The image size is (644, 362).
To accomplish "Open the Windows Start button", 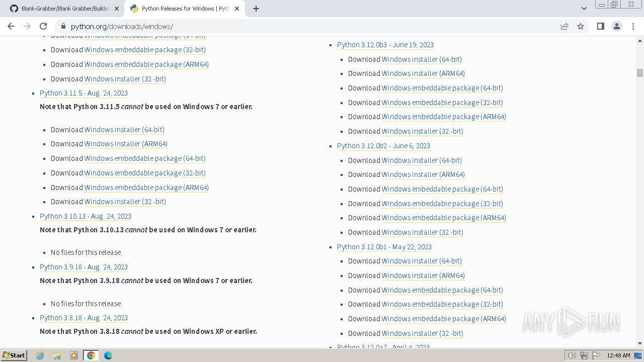I will [x=14, y=355].
